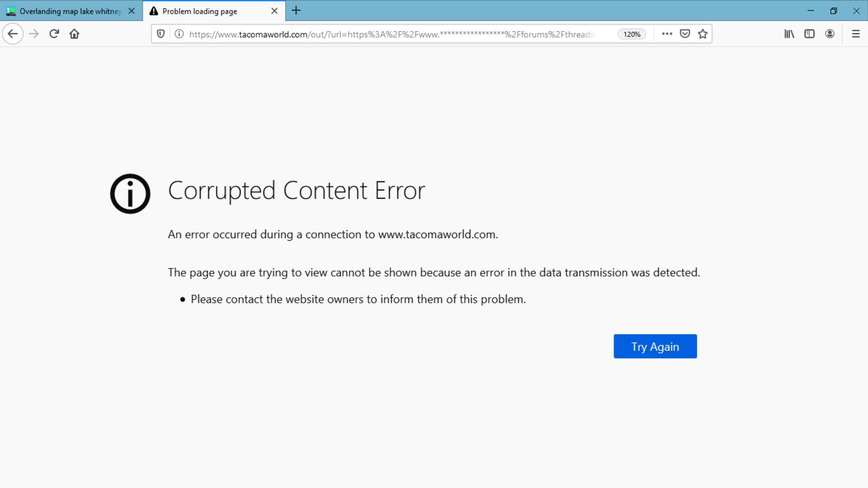Open the Firefox Account menu

tap(830, 34)
